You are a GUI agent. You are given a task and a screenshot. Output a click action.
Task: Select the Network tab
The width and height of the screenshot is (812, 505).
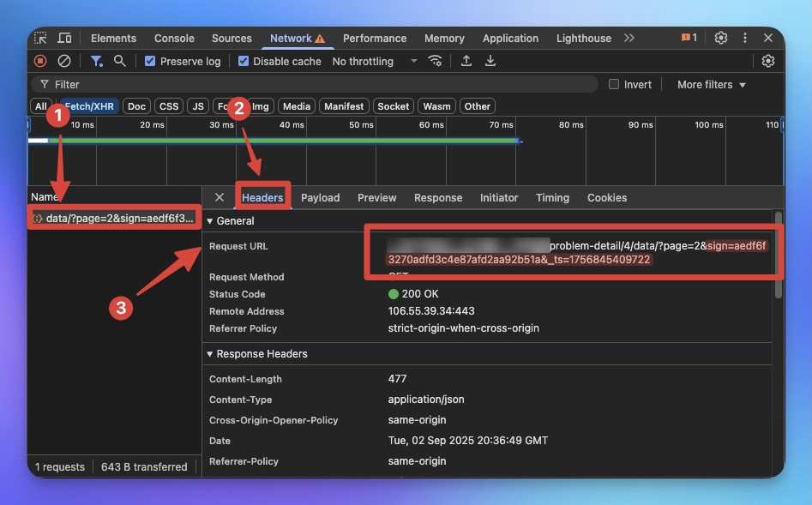coord(298,39)
